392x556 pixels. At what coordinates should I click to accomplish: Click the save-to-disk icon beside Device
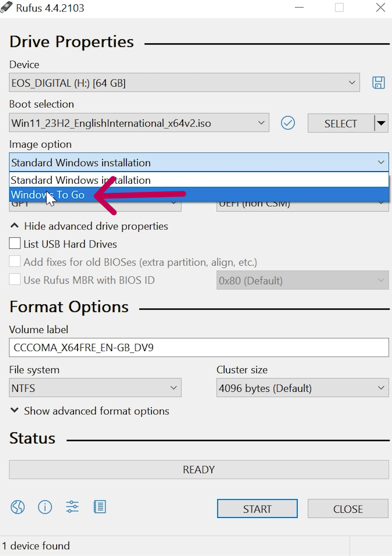click(378, 83)
